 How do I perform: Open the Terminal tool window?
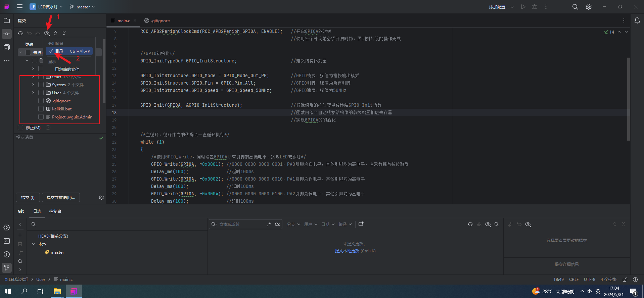[x=7, y=241]
